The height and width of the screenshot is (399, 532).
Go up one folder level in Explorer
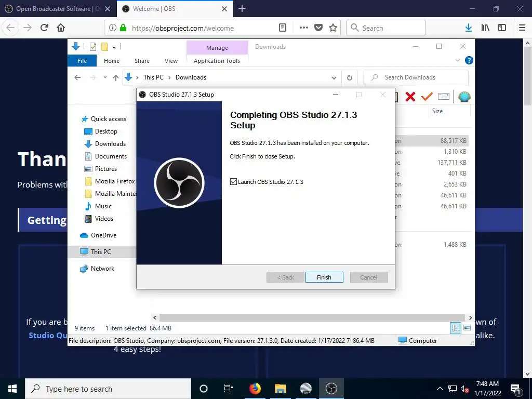click(116, 78)
